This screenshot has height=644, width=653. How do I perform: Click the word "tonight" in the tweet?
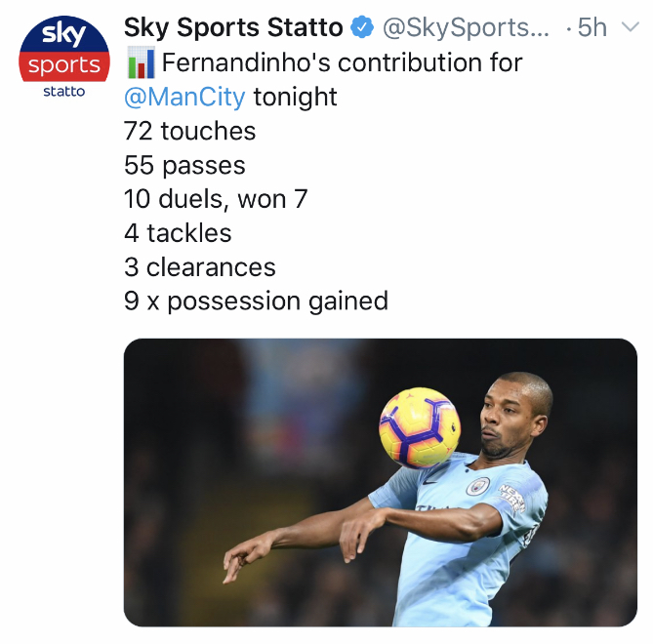[295, 98]
